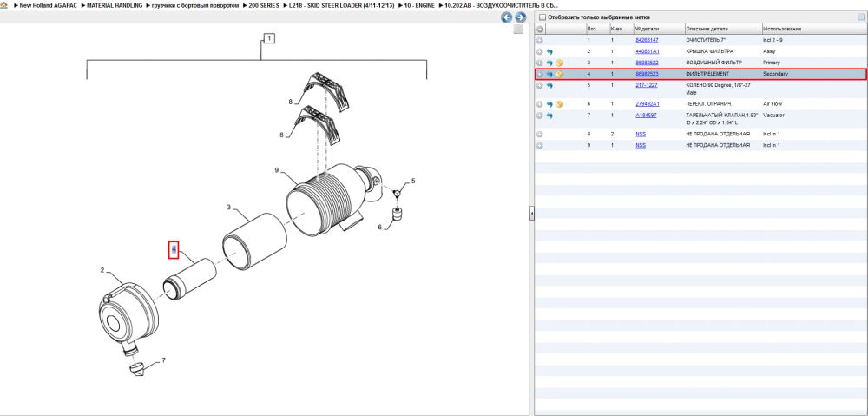Select callout 6 on restriction switch
The width and height of the screenshot is (868, 416).
click(x=380, y=227)
